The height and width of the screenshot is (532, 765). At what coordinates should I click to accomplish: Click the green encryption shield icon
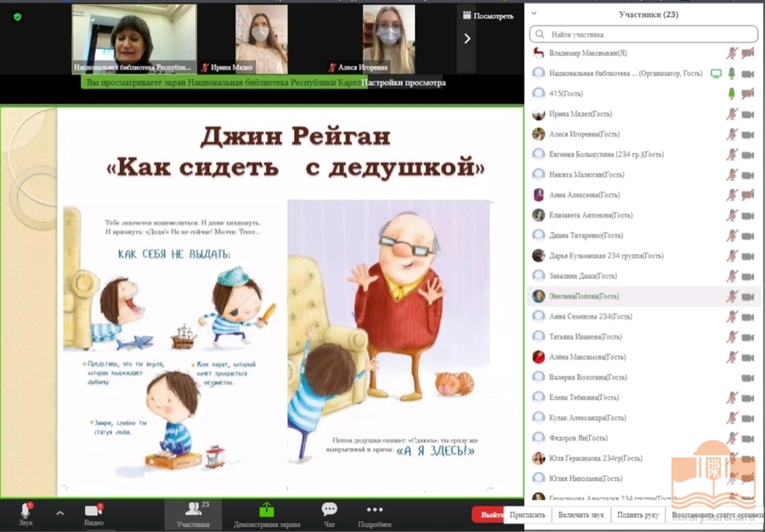[18, 17]
